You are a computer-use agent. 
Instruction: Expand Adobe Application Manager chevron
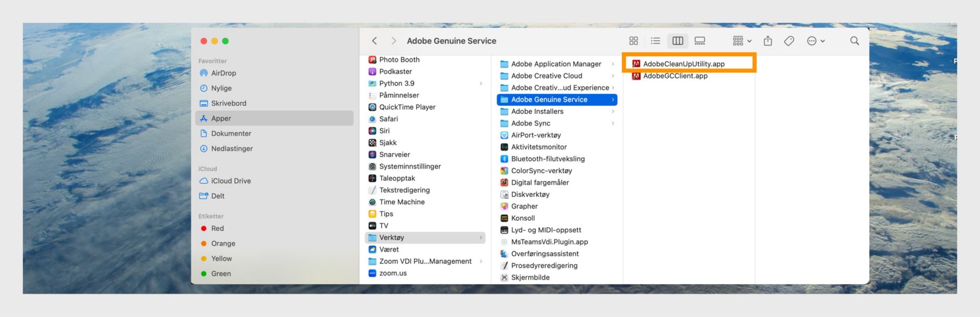click(613, 64)
